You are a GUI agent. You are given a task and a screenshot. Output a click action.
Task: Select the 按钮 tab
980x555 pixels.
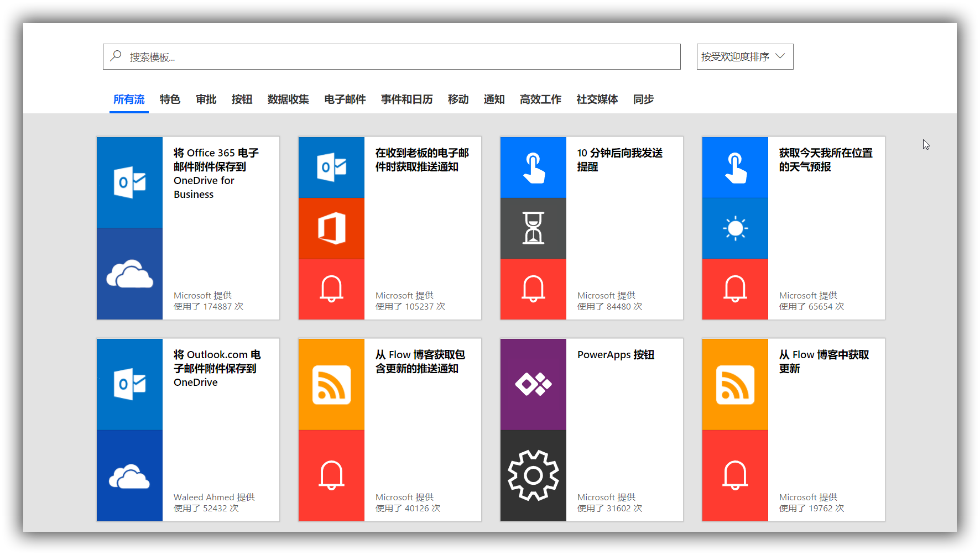point(242,100)
